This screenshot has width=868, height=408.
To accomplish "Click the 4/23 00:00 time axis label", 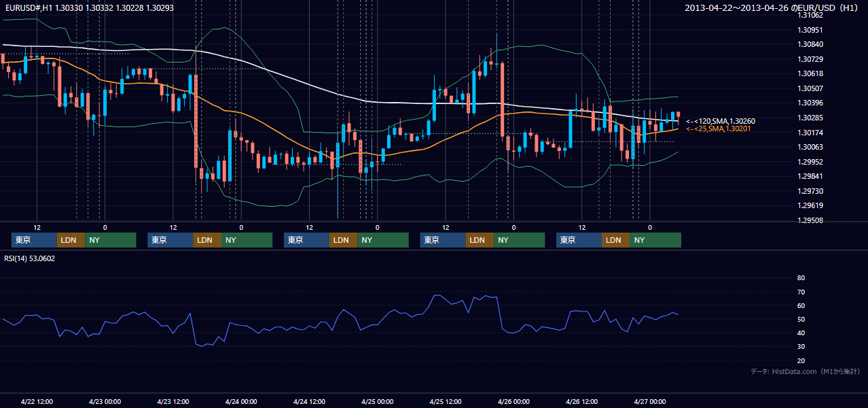I will tap(105, 402).
